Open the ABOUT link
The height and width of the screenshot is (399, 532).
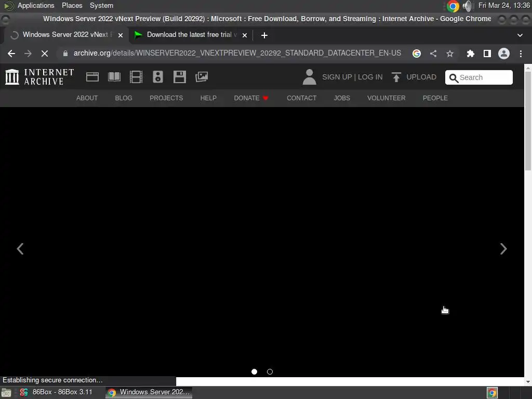click(87, 98)
